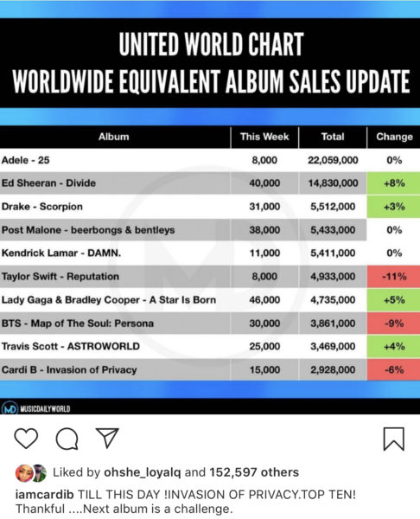420x519 pixels.
Task: Select the Adele - 25 row
Action: (210, 160)
